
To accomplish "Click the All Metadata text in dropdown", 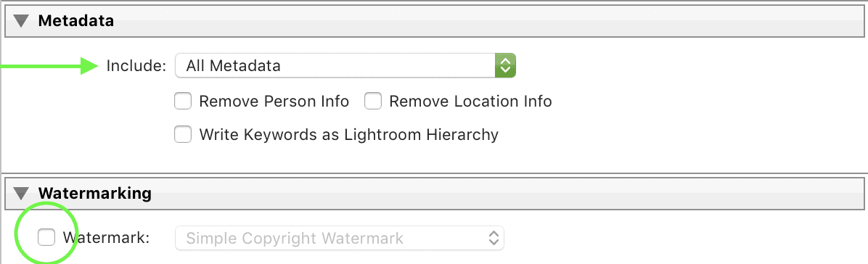I will point(233,66).
